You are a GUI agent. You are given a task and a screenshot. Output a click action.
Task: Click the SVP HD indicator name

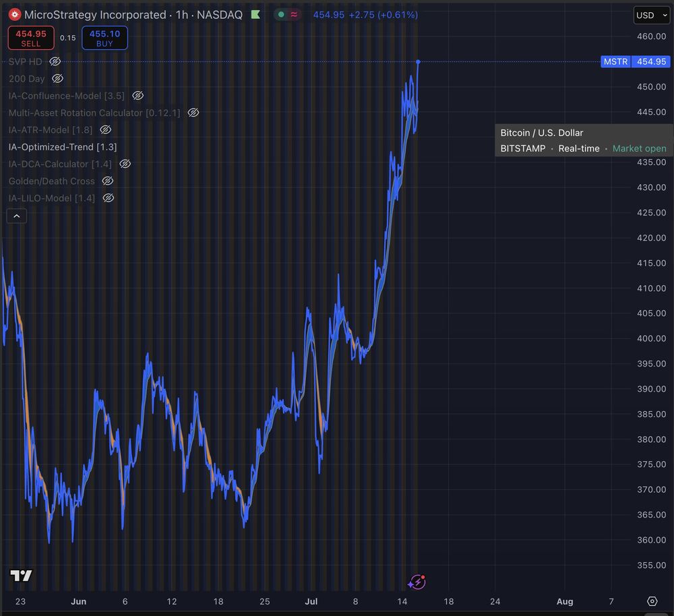tap(26, 61)
